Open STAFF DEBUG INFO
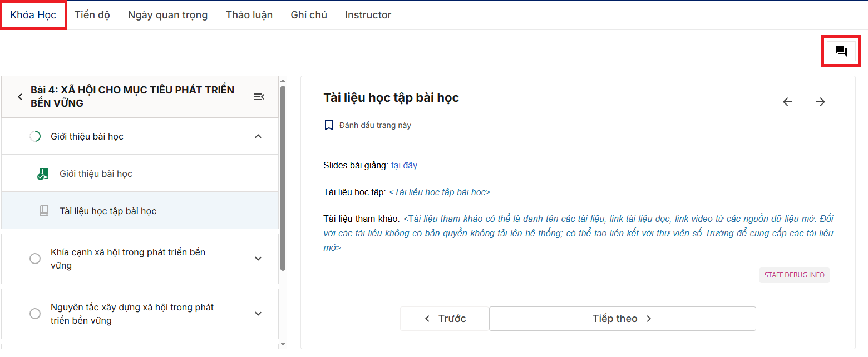868x357 pixels. point(794,275)
